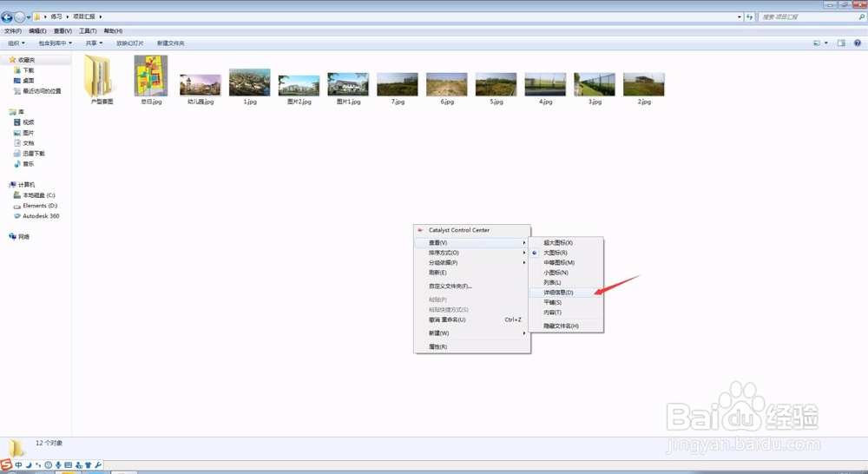868x474 pixels.
Task: Choose 属性(R) in context menu
Action: [472, 346]
